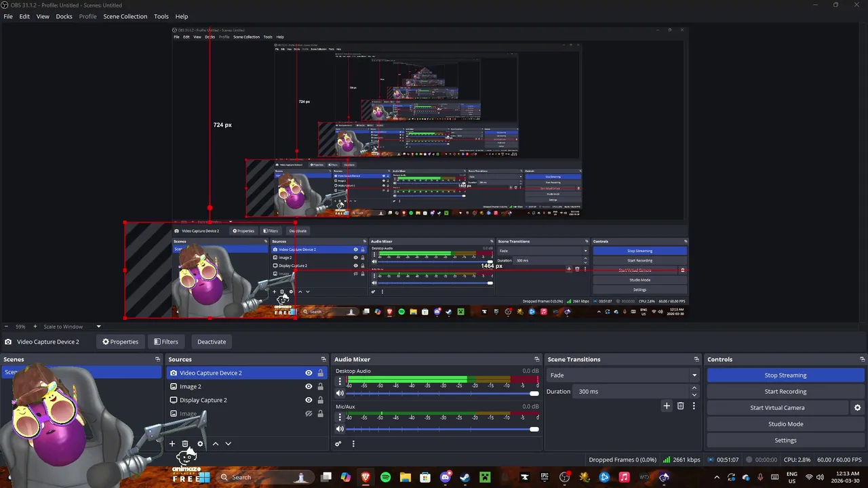Open the Help menu
This screenshot has width=868, height=488.
182,16
